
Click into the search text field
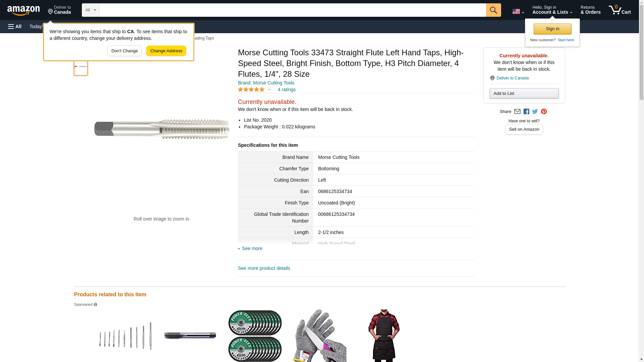pyautogui.click(x=292, y=10)
